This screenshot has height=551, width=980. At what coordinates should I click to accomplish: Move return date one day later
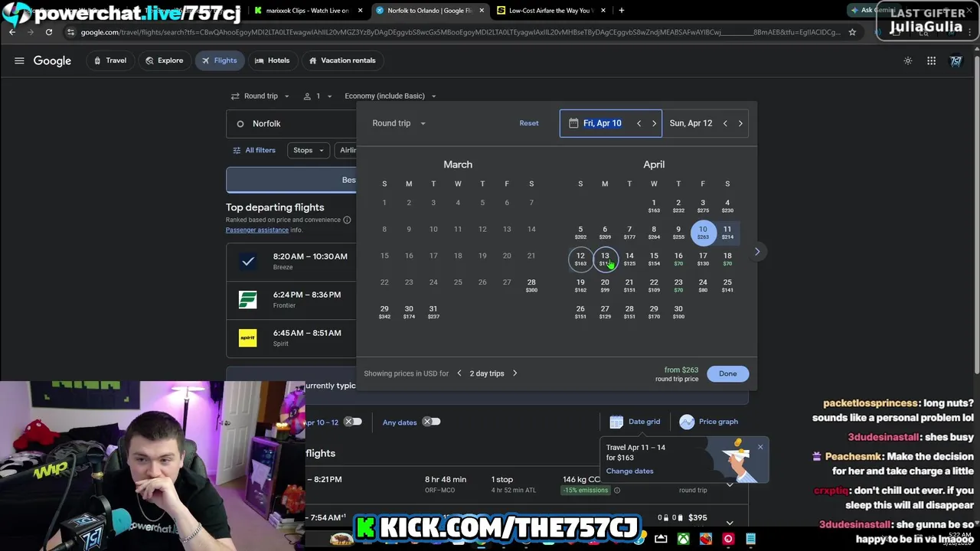740,123
